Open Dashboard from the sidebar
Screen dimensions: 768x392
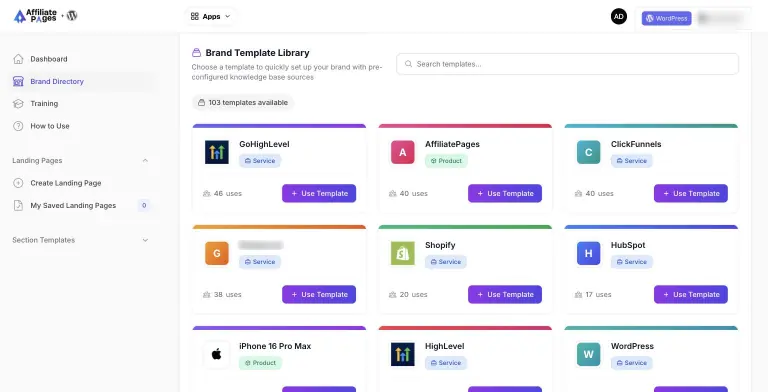click(x=49, y=59)
